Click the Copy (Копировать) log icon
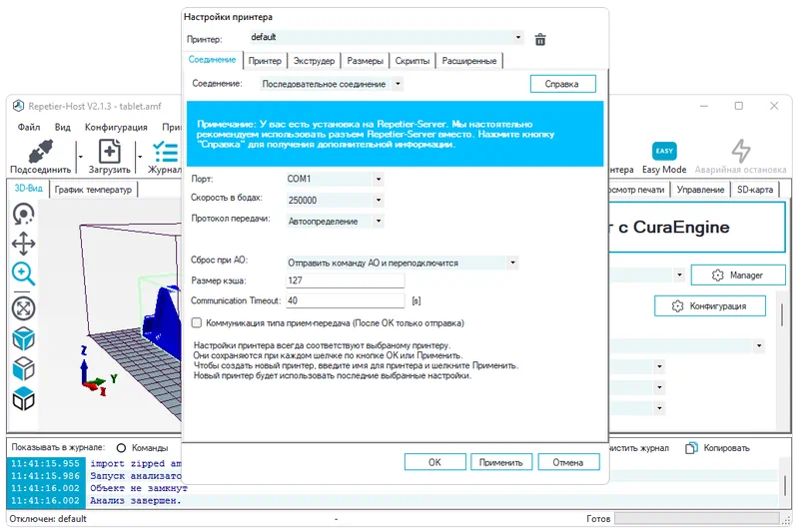799x532 pixels. (691, 448)
